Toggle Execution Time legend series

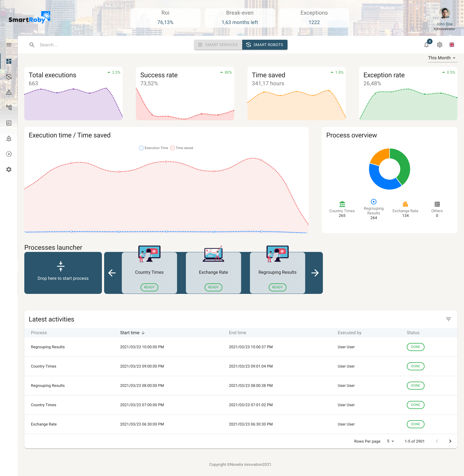pos(153,148)
